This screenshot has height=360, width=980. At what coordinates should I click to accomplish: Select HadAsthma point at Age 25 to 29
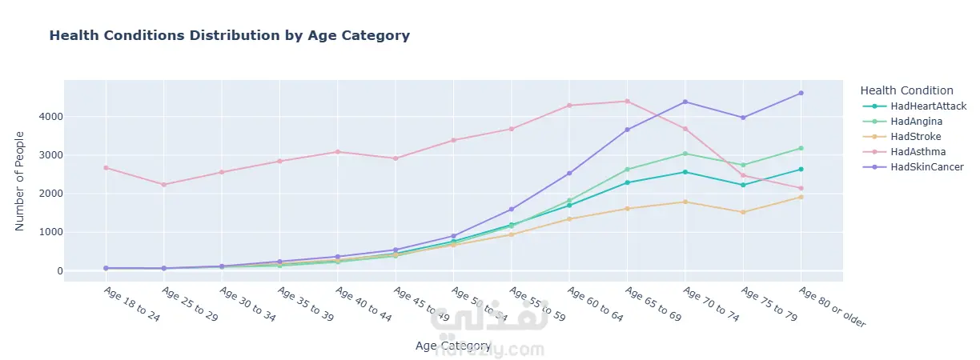[x=163, y=185]
